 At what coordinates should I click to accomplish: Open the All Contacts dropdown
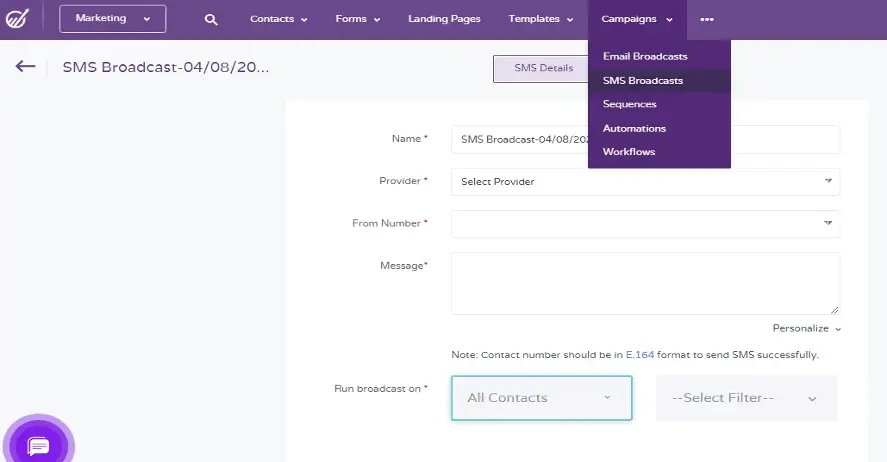pyautogui.click(x=541, y=398)
